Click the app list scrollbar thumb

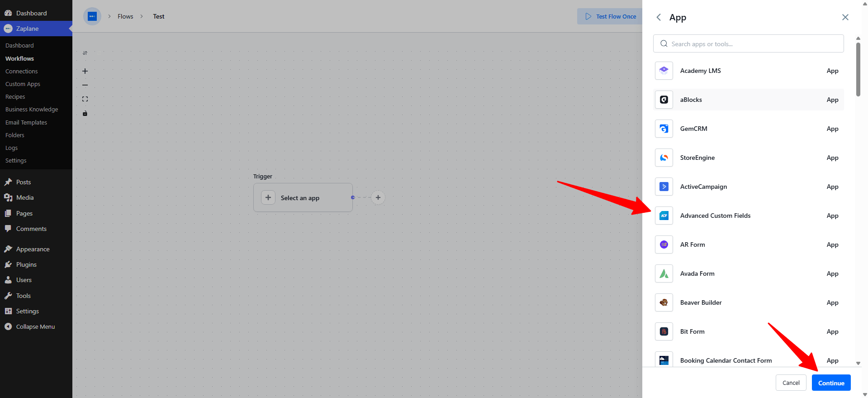click(858, 69)
